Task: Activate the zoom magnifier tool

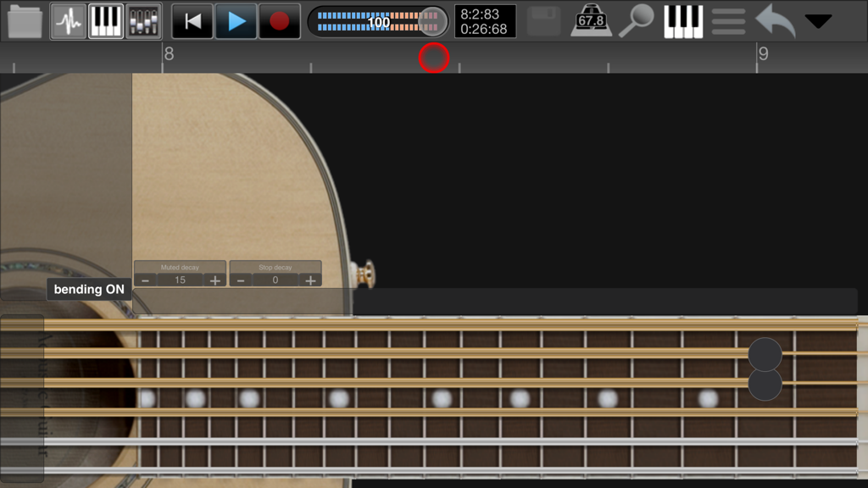Action: (x=637, y=20)
